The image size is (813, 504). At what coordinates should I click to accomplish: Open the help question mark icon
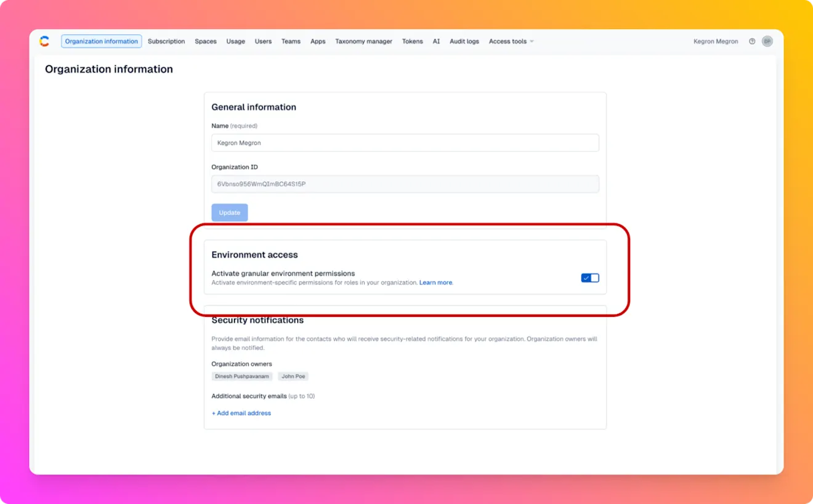click(x=751, y=41)
